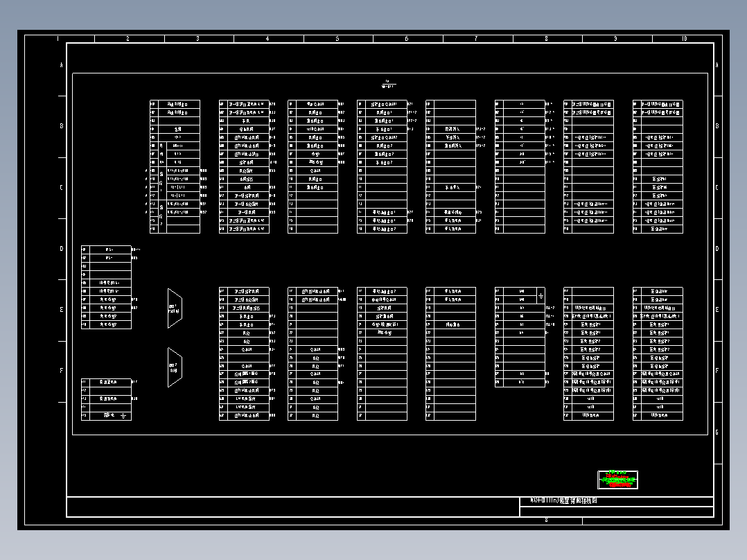
Task: Click row marker E on left border
Action: (x=62, y=310)
